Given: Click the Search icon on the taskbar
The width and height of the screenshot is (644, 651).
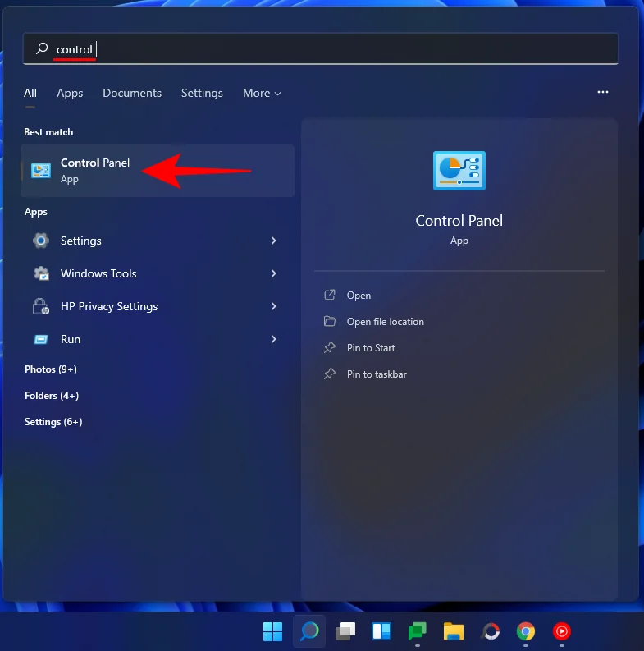Looking at the screenshot, I should [309, 631].
